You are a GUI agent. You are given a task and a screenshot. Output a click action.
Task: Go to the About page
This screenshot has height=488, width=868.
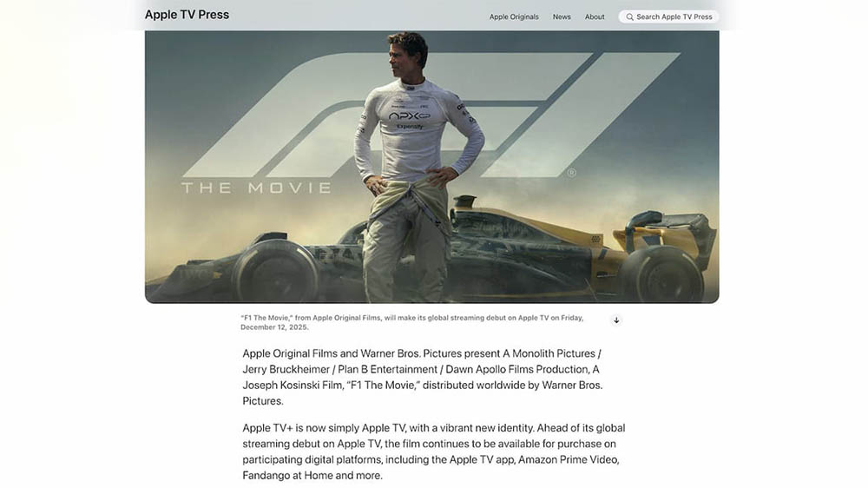595,17
